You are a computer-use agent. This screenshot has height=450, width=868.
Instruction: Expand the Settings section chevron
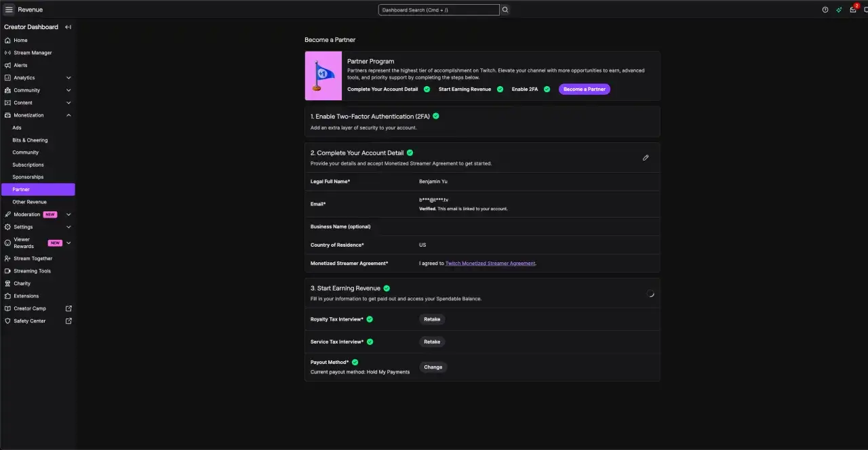[68, 227]
